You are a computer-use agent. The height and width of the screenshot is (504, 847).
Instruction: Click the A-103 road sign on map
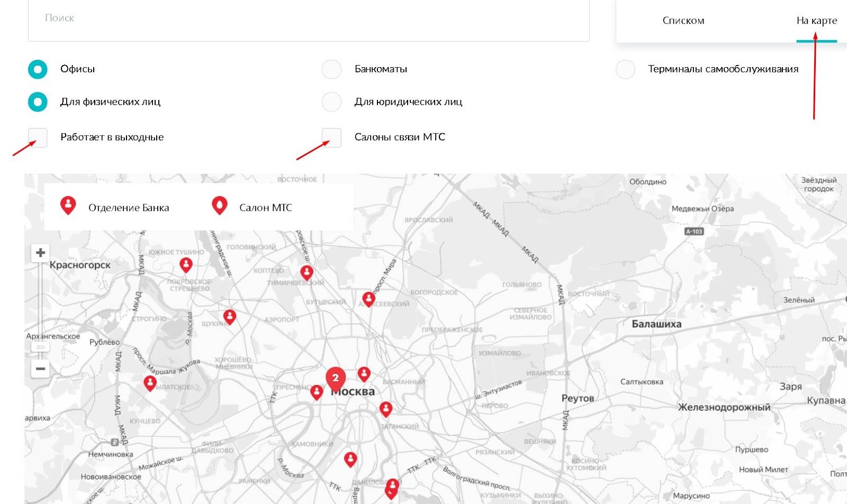(x=694, y=232)
